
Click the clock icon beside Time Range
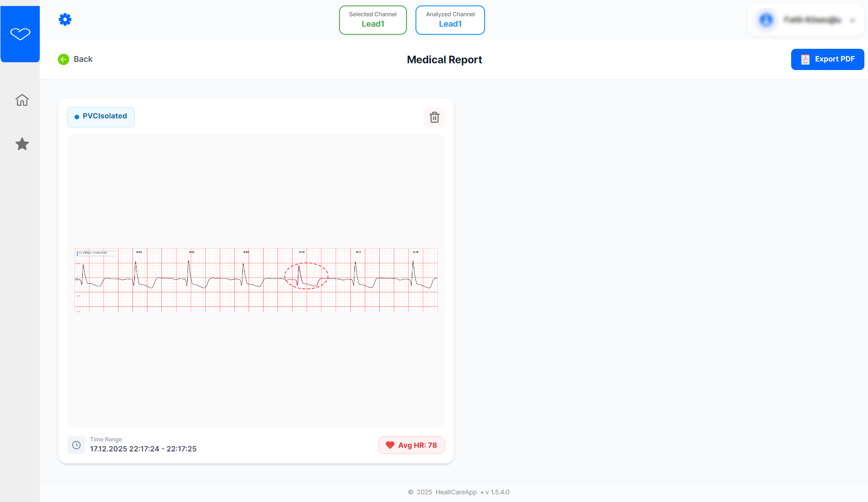tap(76, 445)
